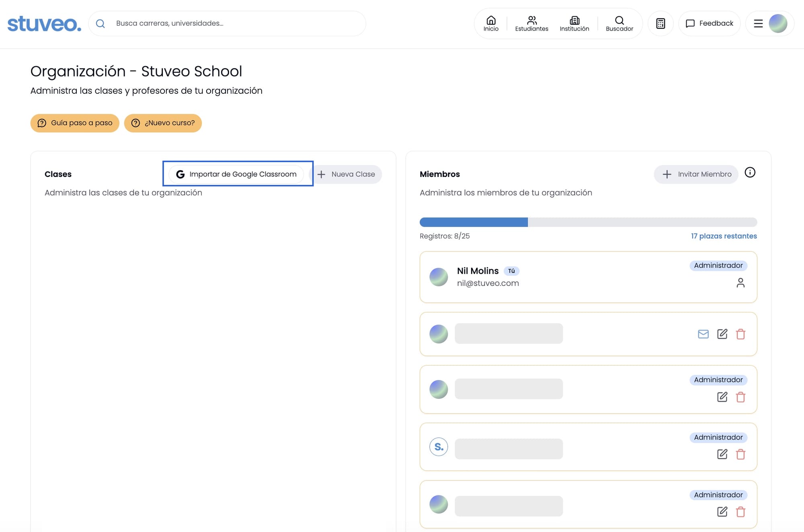Click Nil Molins avatar
804x532 pixels.
pos(439,277)
